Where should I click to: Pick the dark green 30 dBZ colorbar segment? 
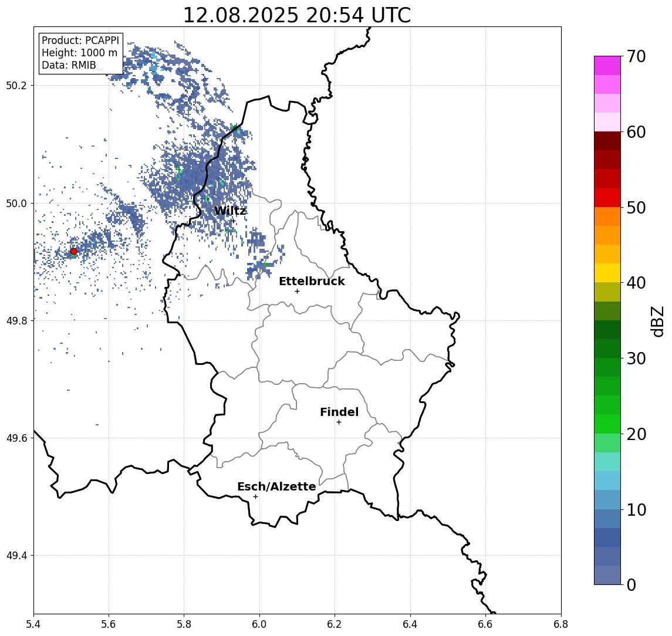[x=607, y=349]
